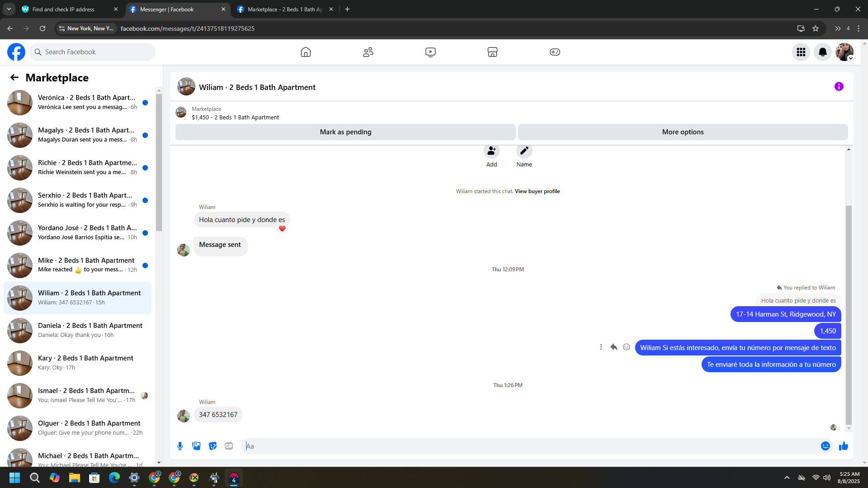Open the Marketplace store icon
This screenshot has height=488, width=868.
coord(493,52)
